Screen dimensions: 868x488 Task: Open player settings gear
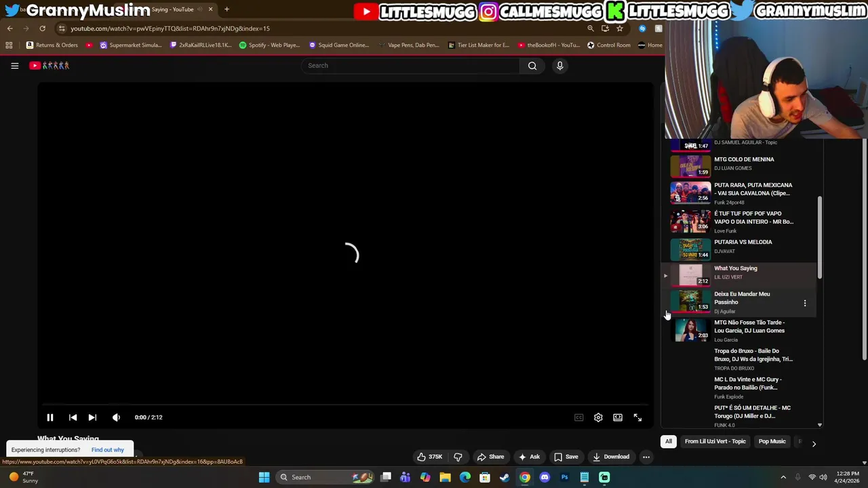tap(598, 418)
